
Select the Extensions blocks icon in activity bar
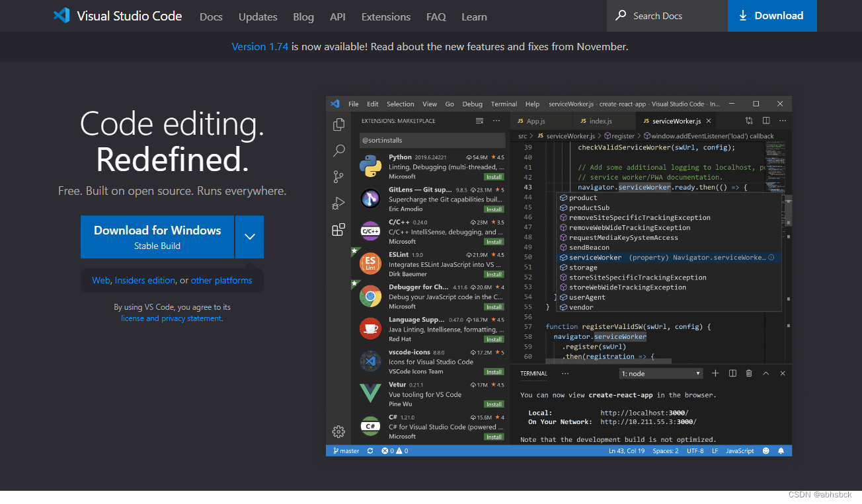(338, 229)
